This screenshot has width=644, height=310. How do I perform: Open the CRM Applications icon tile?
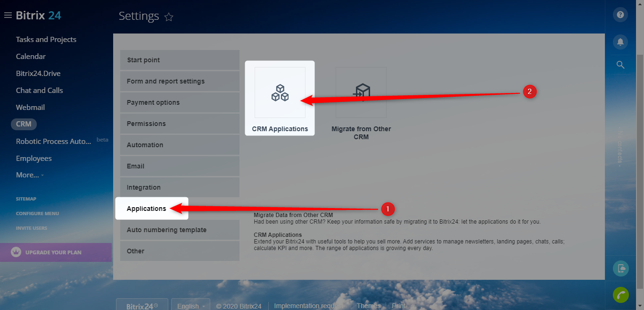point(280,92)
